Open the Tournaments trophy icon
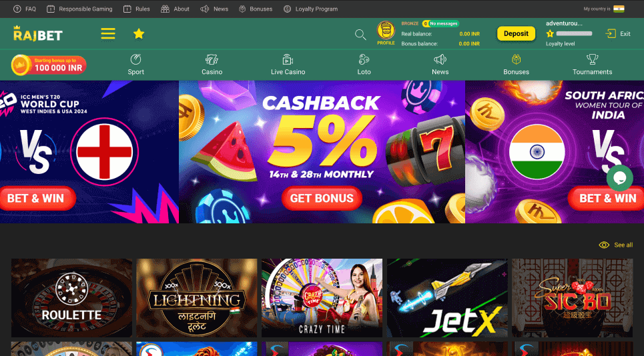Screen dimensions: 644x356 (592, 59)
